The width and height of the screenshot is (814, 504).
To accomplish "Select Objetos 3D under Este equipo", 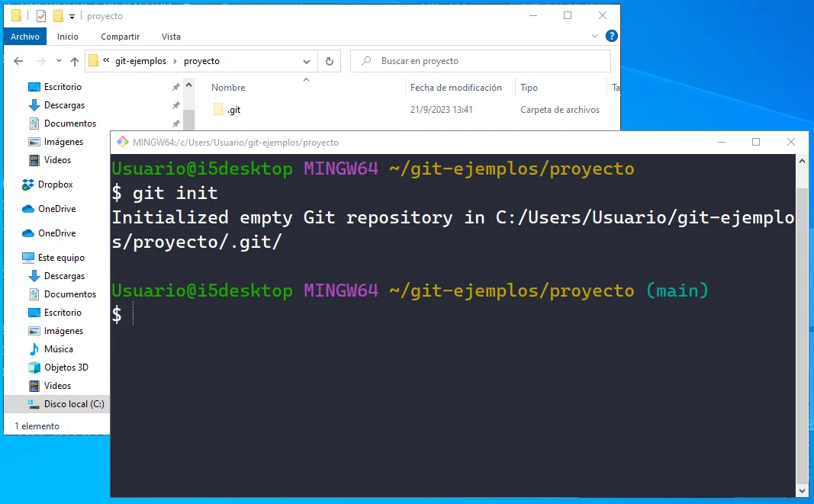I will pyautogui.click(x=66, y=368).
